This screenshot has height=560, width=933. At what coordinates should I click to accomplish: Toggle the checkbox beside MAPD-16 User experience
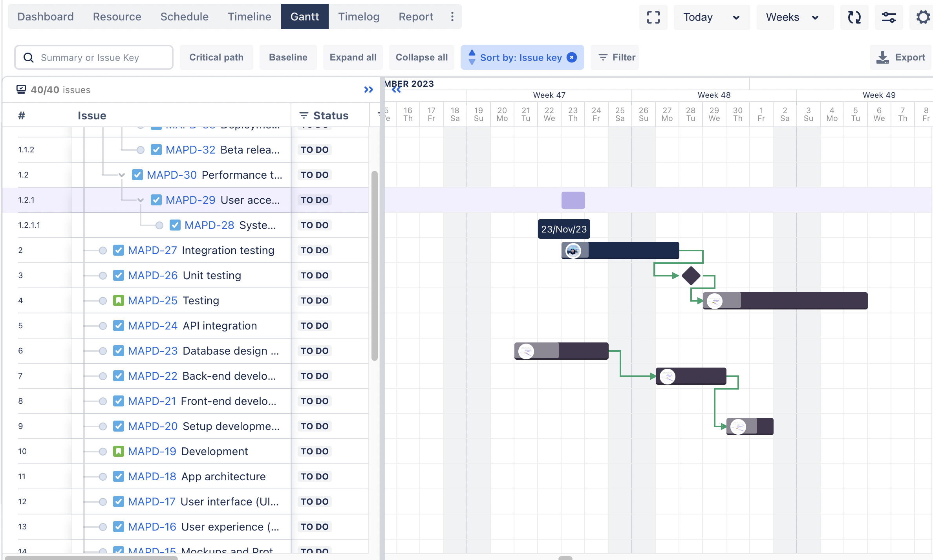point(119,527)
